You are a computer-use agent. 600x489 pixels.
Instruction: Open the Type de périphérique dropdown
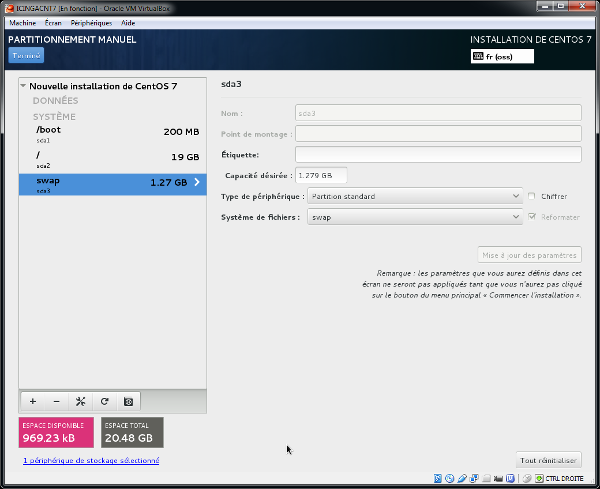point(415,196)
